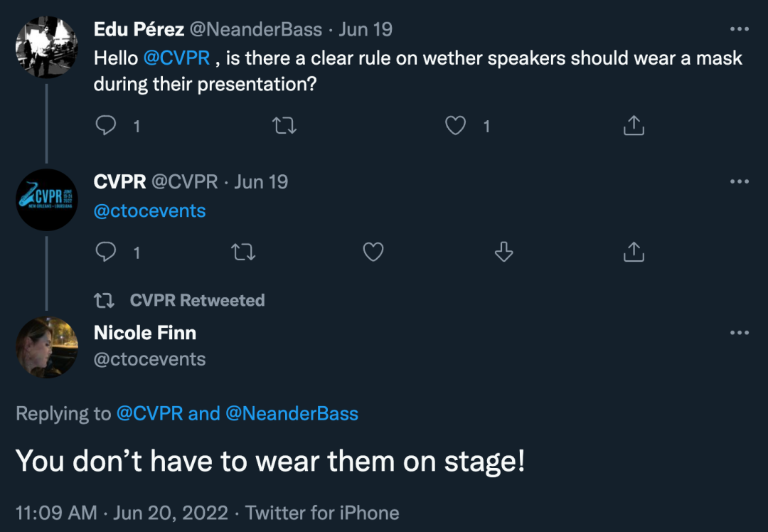Retweet Edu Pérez's mask question
This screenshot has height=532, width=768.
coord(284,126)
